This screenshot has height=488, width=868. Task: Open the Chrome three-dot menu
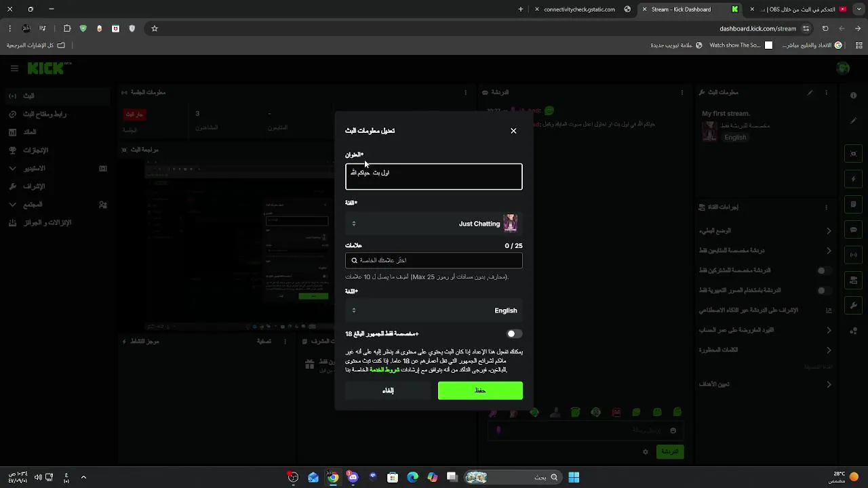click(9, 28)
